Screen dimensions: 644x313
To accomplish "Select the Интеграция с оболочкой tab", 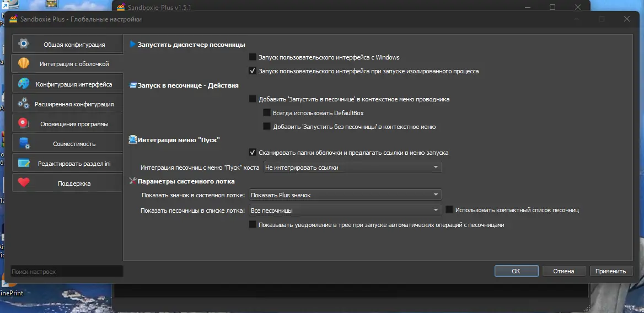I will tap(67, 64).
